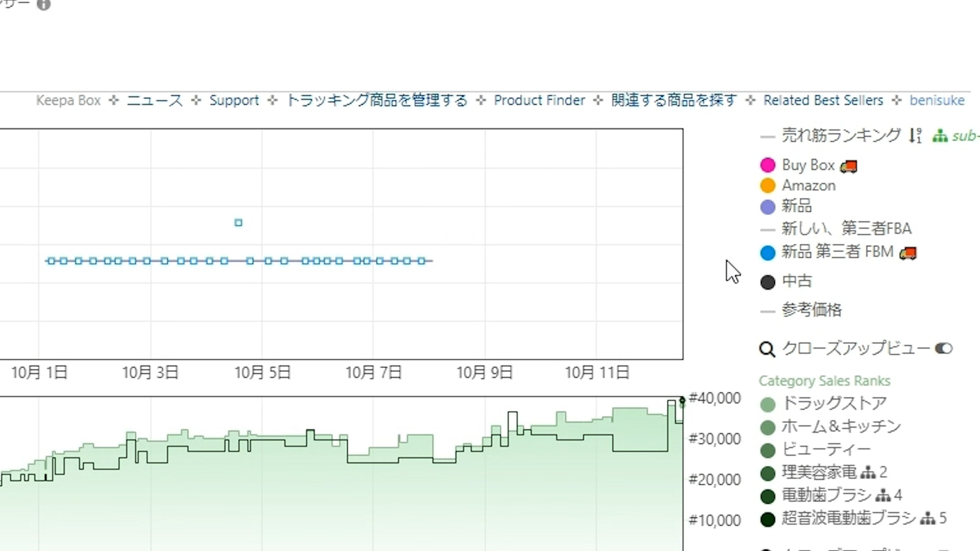Toggle the クローズアップビュー switch
The image size is (980, 551).
click(943, 348)
